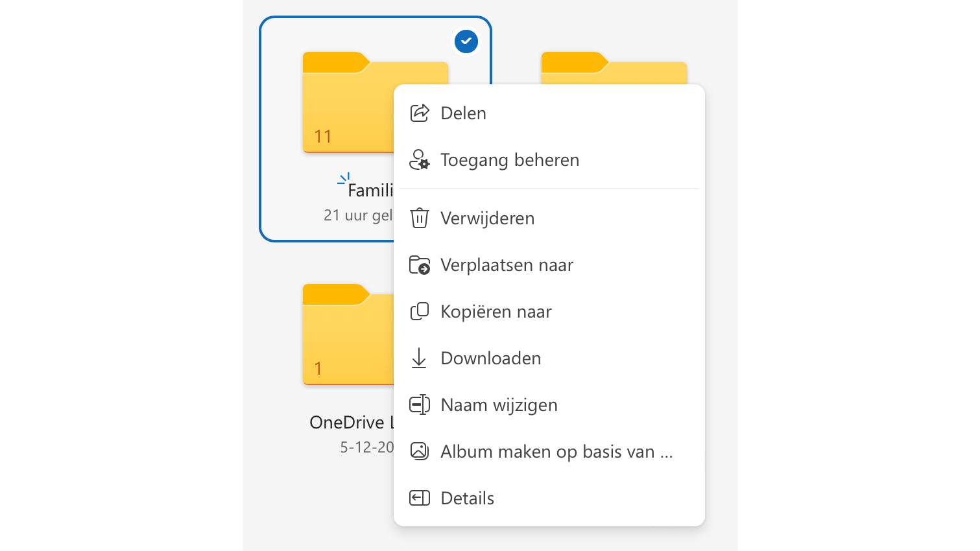
Task: Open the OneDrive folder with 1 item
Action: 344,335
